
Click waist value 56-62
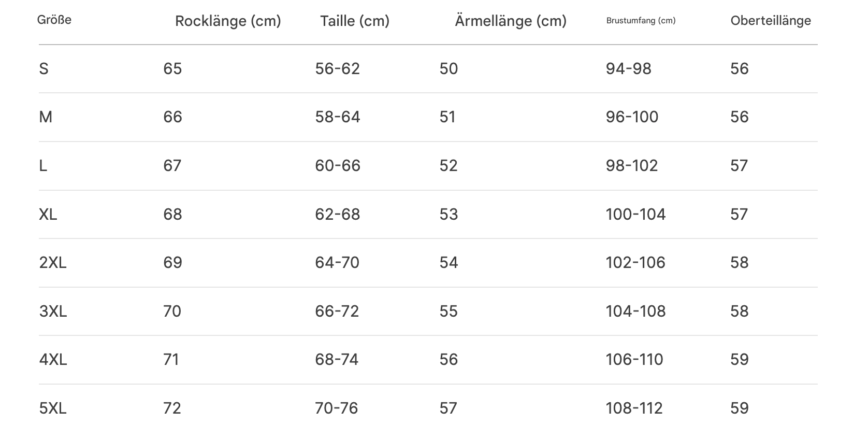[x=338, y=69]
